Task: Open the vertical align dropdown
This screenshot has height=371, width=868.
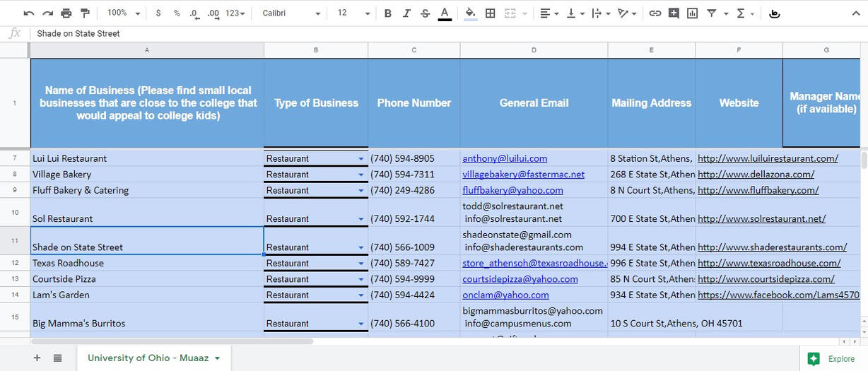Action: pos(575,13)
